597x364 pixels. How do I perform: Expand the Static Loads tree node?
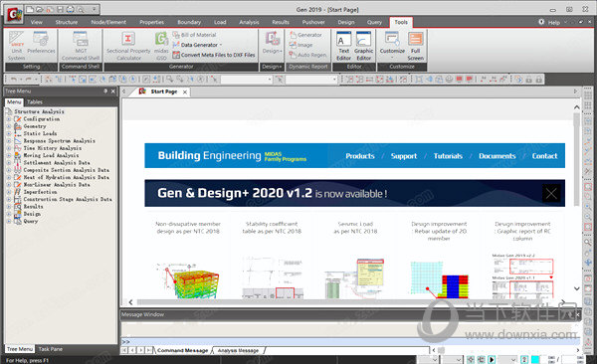[x=8, y=133]
